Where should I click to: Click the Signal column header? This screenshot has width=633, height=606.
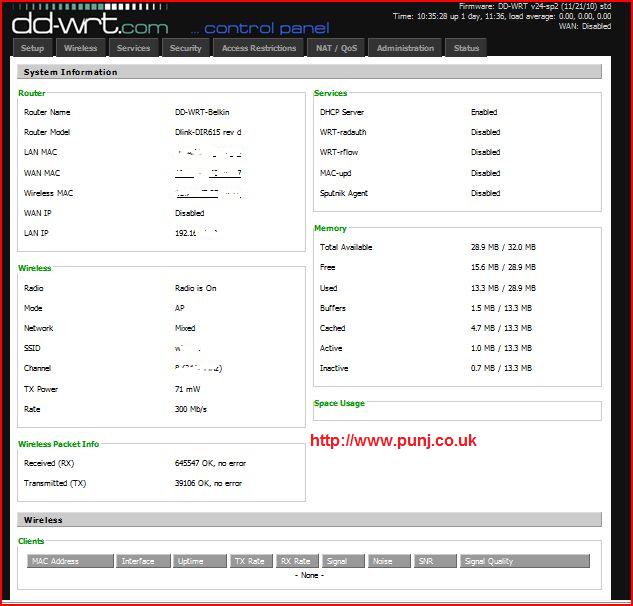point(344,561)
